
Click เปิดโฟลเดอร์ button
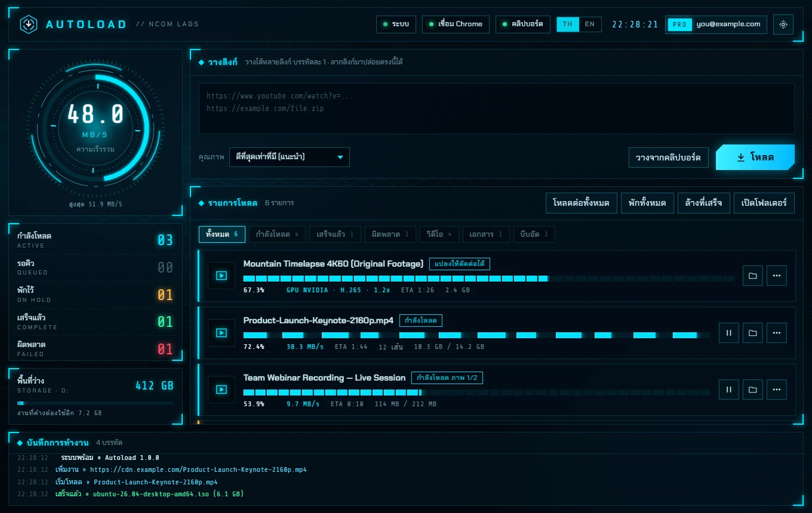[x=764, y=203]
